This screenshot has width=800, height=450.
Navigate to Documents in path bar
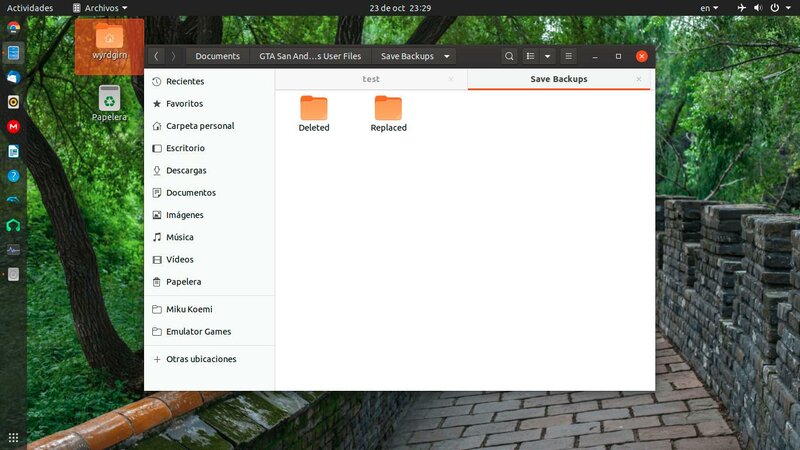(x=217, y=56)
